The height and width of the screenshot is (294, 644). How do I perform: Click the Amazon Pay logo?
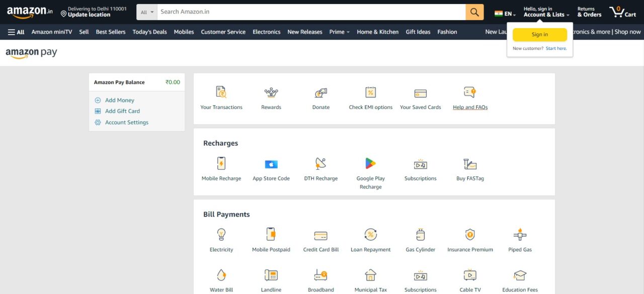point(31,53)
